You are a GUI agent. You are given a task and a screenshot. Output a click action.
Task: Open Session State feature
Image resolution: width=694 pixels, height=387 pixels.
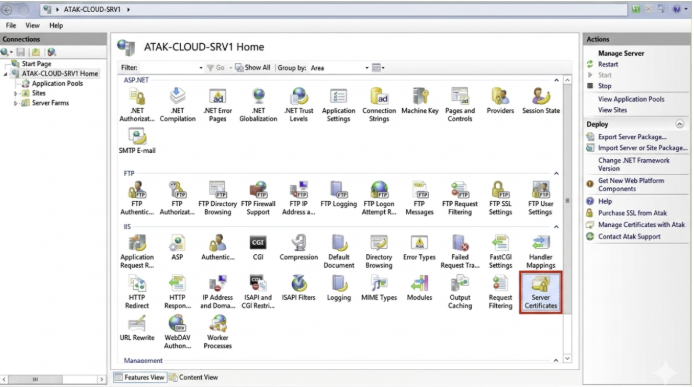point(540,101)
